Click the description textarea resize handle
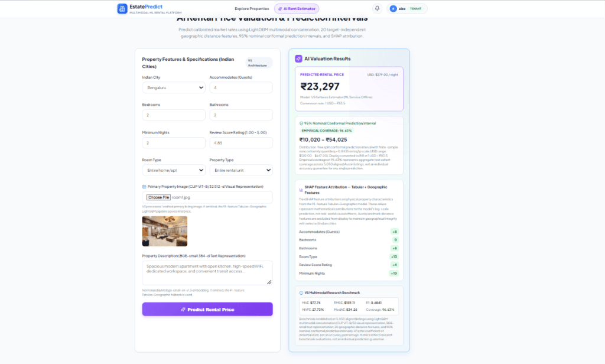The height and width of the screenshot is (364, 605). point(269,282)
